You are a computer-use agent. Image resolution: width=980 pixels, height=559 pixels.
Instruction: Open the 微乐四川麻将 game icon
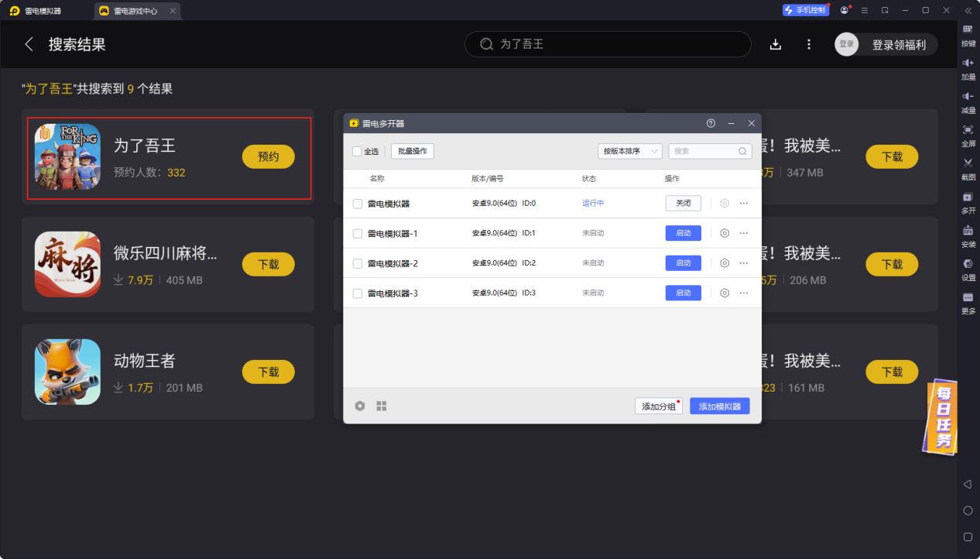[x=67, y=264]
